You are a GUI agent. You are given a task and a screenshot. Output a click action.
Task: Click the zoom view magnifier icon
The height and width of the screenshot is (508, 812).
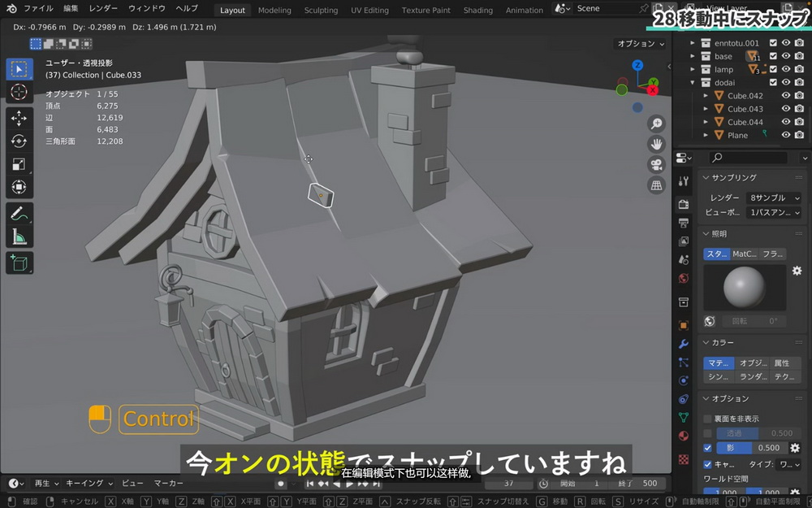coord(657,124)
